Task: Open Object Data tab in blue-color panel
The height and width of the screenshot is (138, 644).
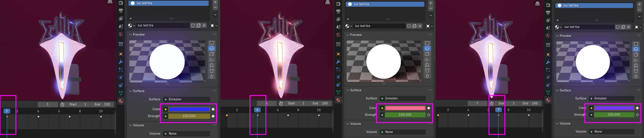Action: (x=121, y=93)
